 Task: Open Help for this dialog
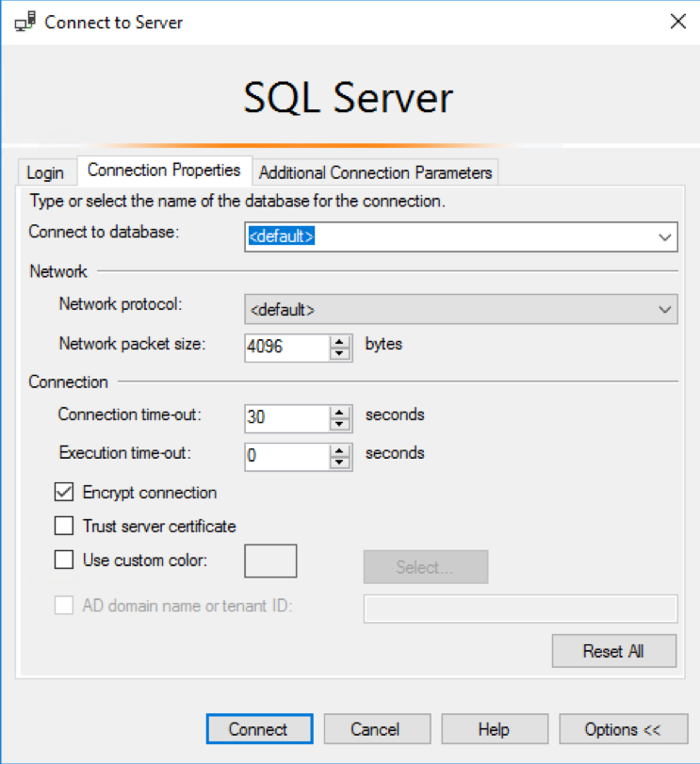495,728
